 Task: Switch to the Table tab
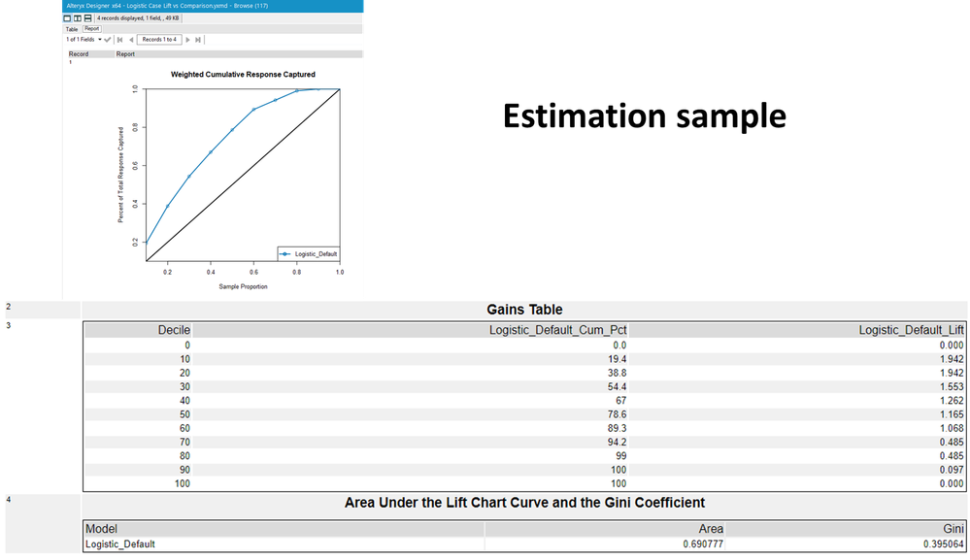tap(72, 29)
